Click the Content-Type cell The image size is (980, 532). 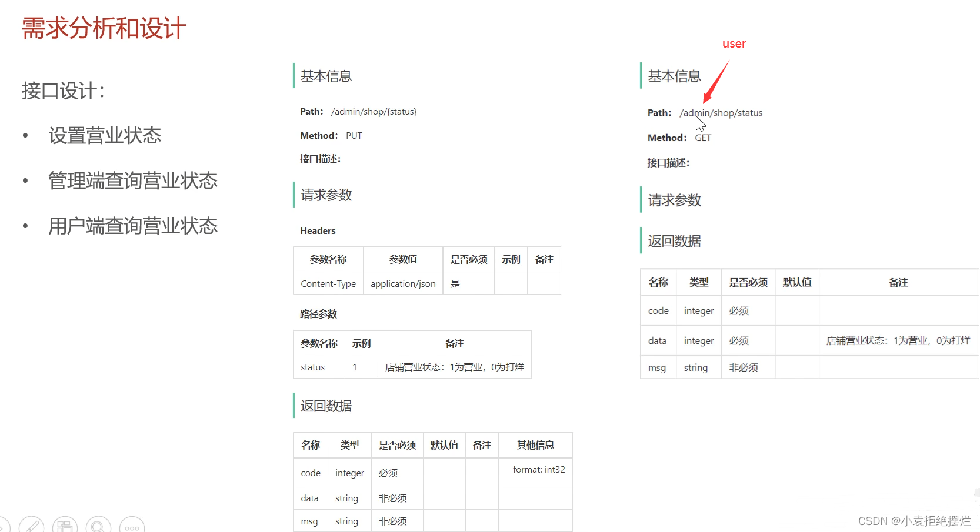328,283
